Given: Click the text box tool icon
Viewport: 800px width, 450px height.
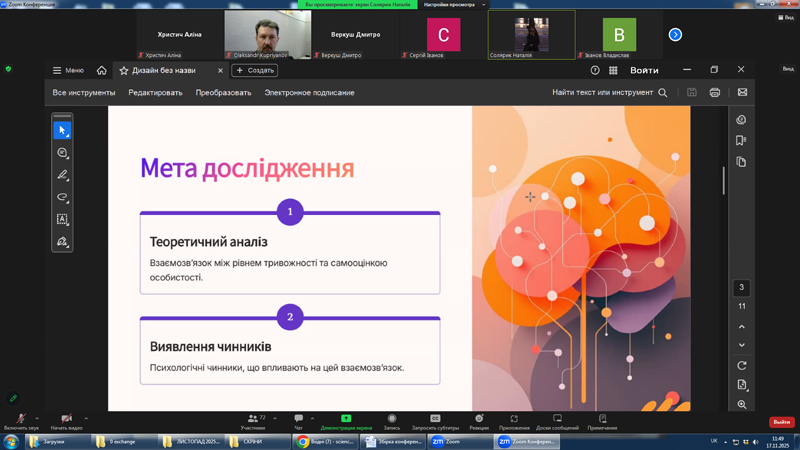Looking at the screenshot, I should [62, 219].
